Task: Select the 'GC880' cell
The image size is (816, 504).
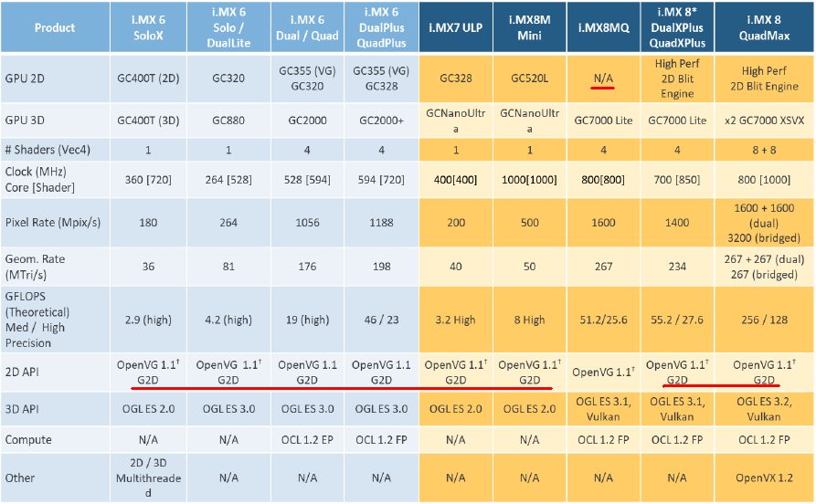Action: [228, 121]
